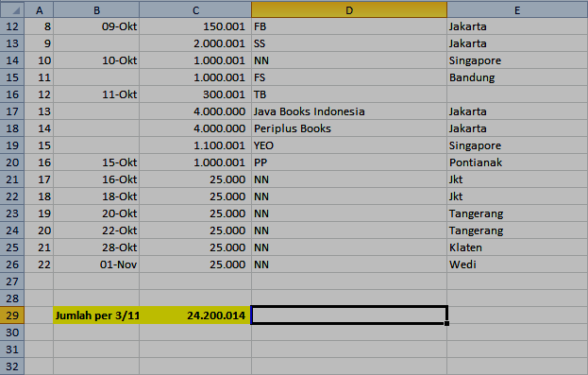
Task: Select highlighted column D header
Action: click(349, 9)
